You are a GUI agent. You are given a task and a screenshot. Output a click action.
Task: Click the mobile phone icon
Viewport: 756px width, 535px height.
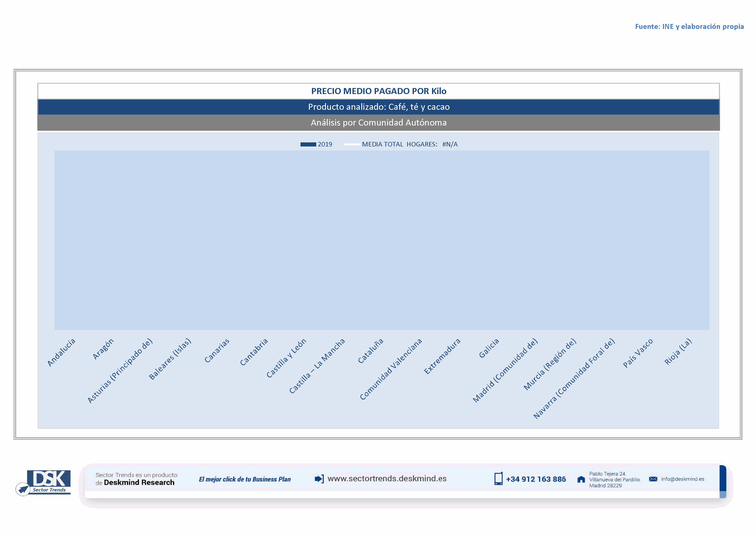click(498, 479)
